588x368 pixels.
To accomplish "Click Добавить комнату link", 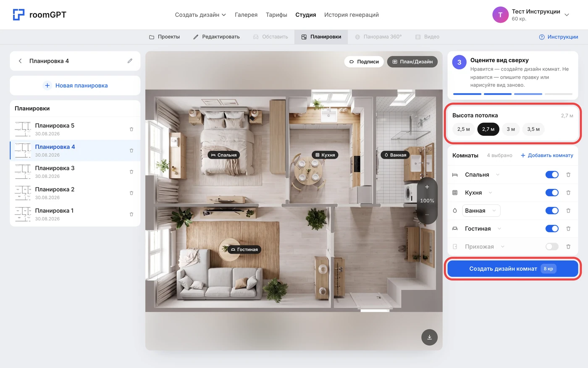I will click(x=547, y=155).
